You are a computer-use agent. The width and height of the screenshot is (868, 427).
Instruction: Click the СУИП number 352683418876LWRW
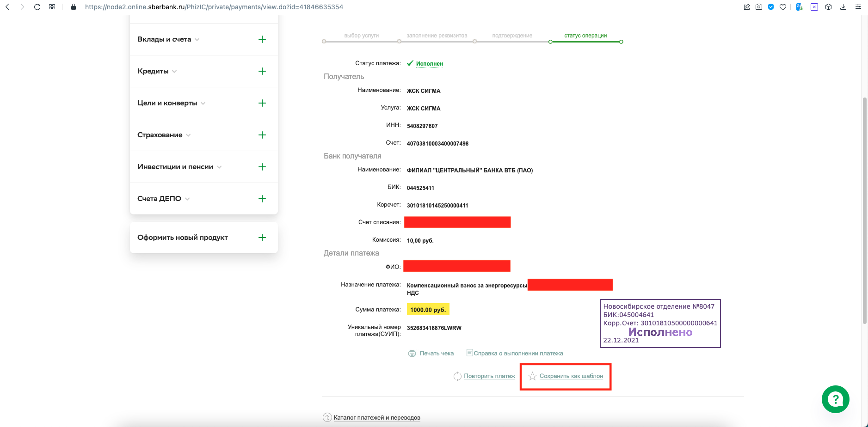click(x=434, y=328)
